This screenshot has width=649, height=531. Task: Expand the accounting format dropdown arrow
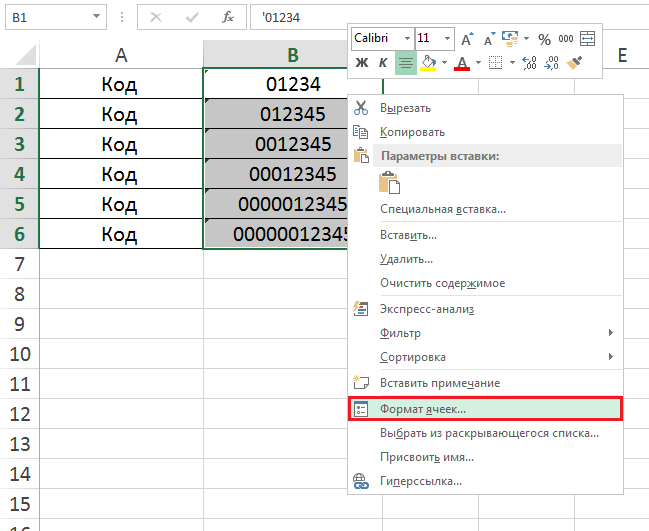tap(526, 38)
